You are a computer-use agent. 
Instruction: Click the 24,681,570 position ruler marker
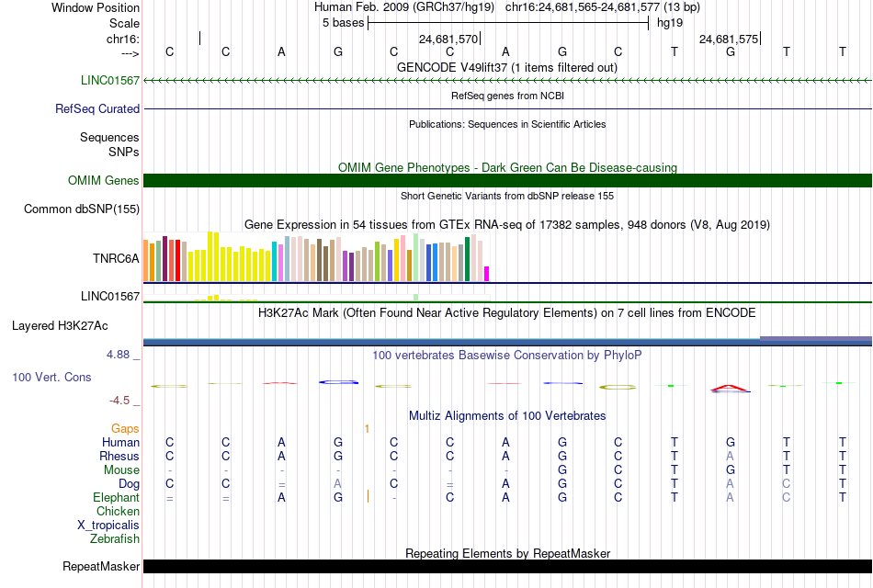(450, 39)
